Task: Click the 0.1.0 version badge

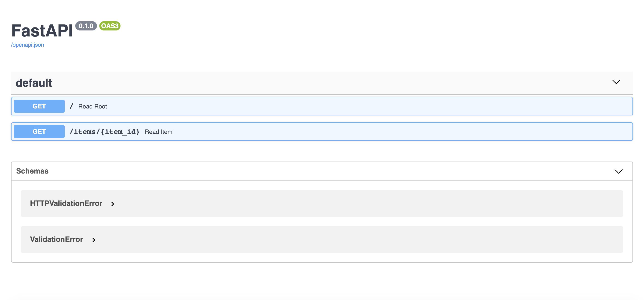Action: pyautogui.click(x=86, y=26)
